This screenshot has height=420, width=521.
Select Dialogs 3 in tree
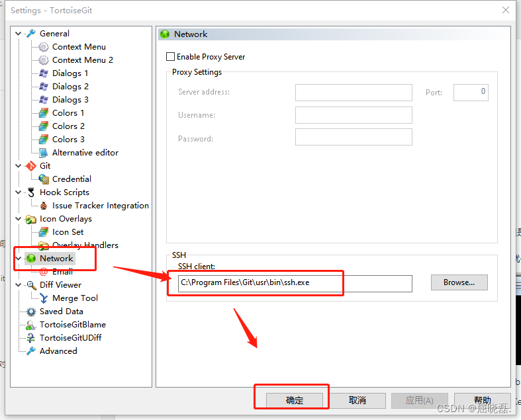(70, 100)
